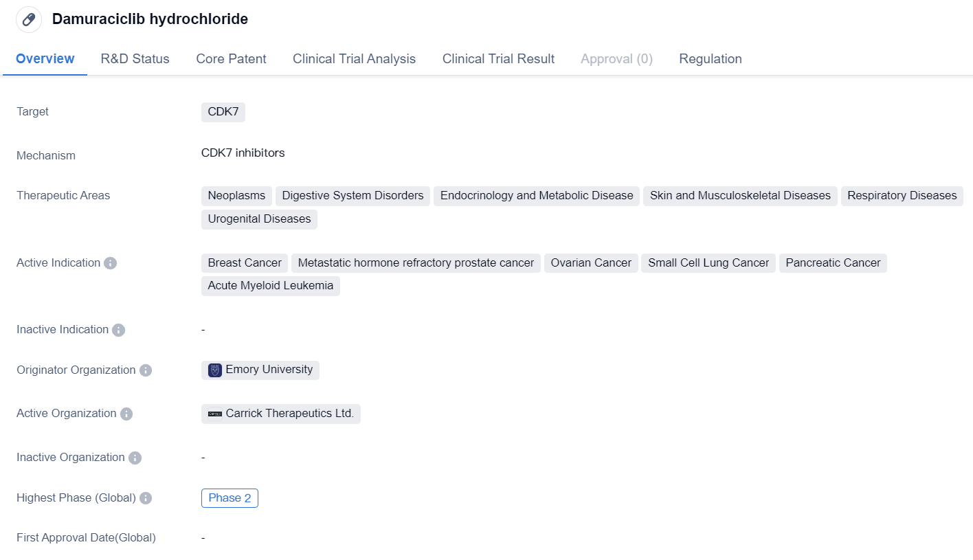Click the pill drug icon beside title

28,20
